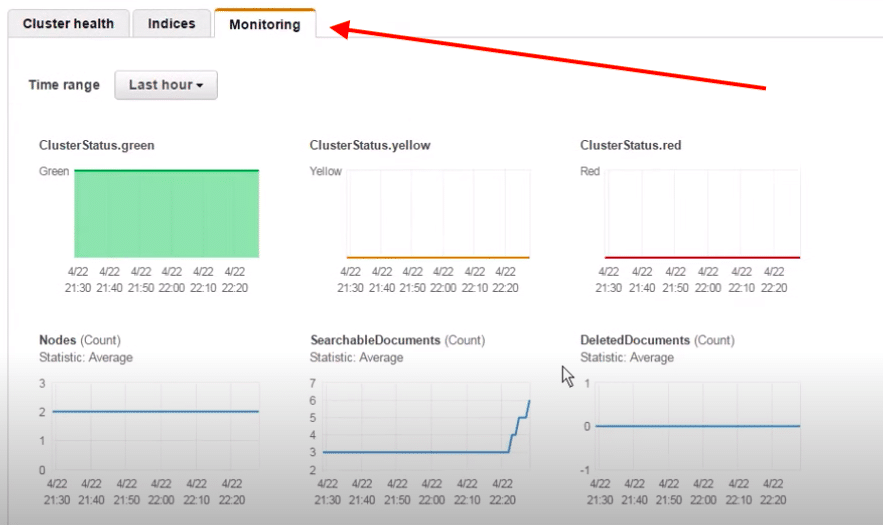Image resolution: width=883 pixels, height=525 pixels.
Task: Select the Monitoring tab
Action: click(x=265, y=24)
